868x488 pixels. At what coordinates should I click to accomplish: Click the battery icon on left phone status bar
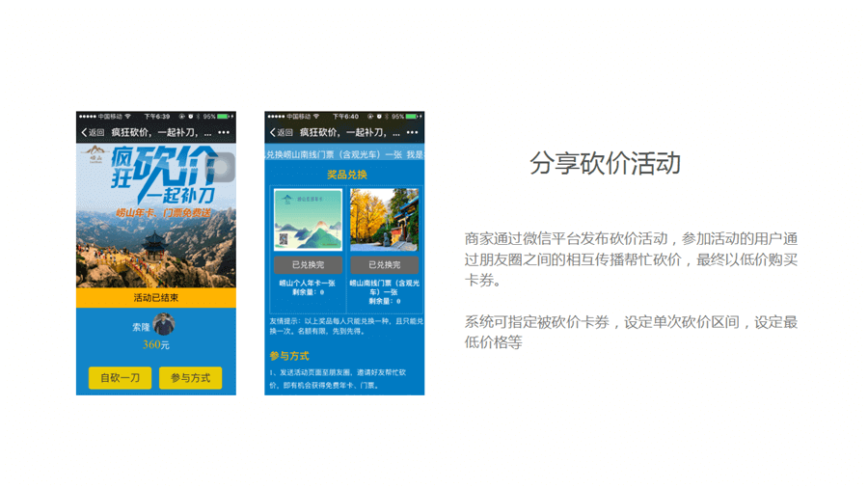click(229, 117)
